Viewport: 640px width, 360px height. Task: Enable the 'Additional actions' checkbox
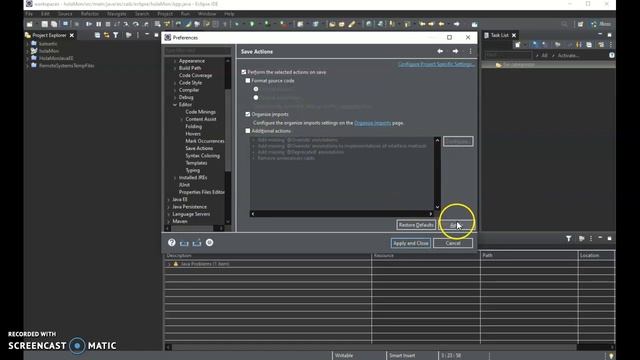(248, 131)
